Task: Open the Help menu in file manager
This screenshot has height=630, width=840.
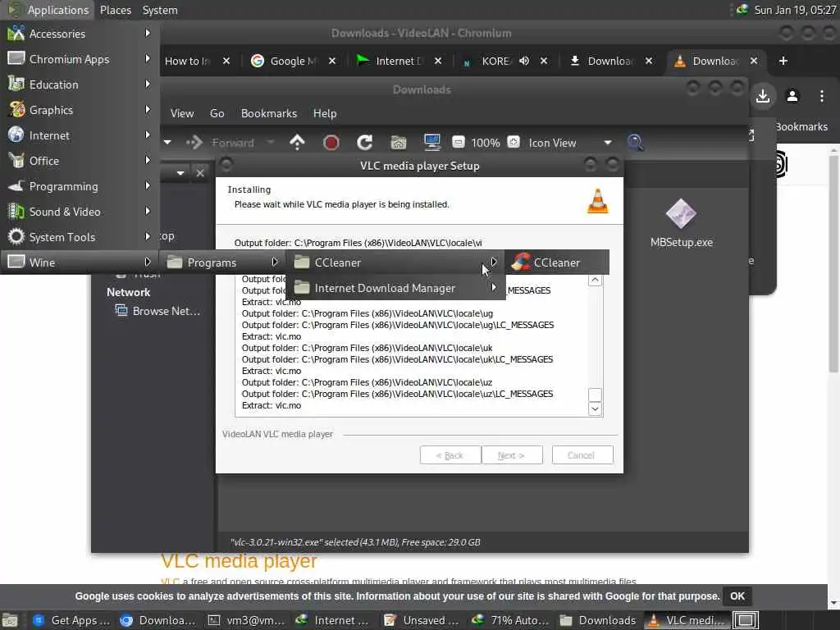Action: click(x=325, y=113)
